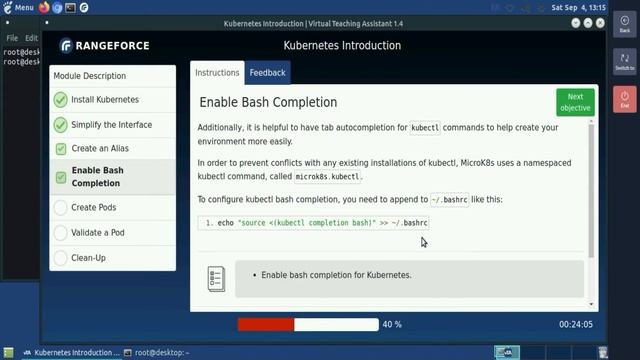Click the microk8s.kubectl inline code
Viewport: 640px width, 360px height.
tap(328, 177)
